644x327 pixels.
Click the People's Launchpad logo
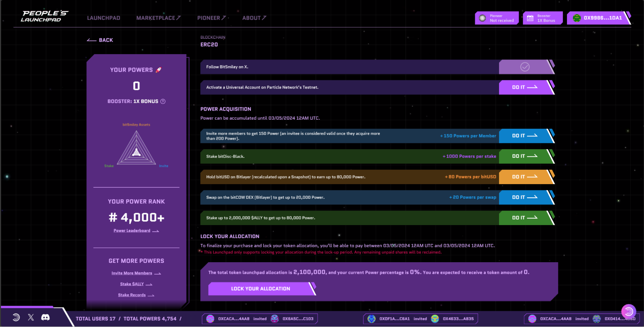click(x=45, y=16)
